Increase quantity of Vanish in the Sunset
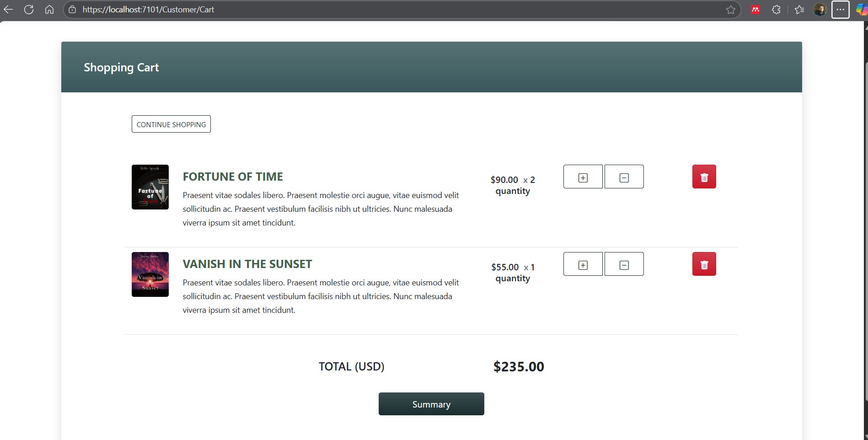 click(x=583, y=264)
